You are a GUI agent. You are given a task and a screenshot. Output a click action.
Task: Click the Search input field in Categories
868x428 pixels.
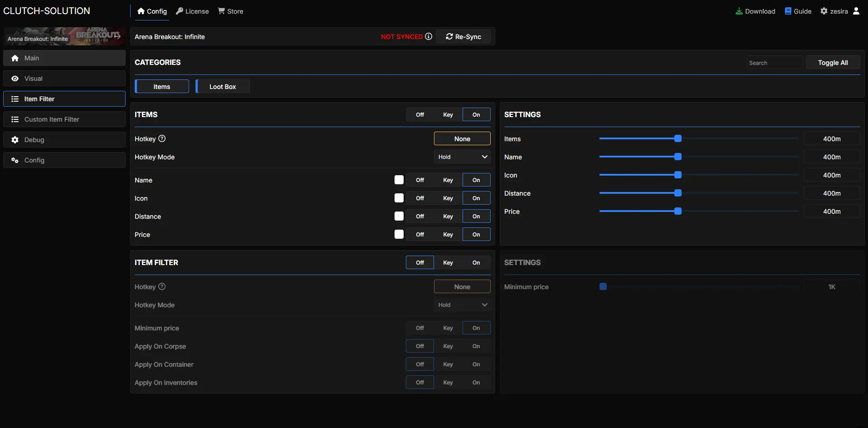point(775,63)
